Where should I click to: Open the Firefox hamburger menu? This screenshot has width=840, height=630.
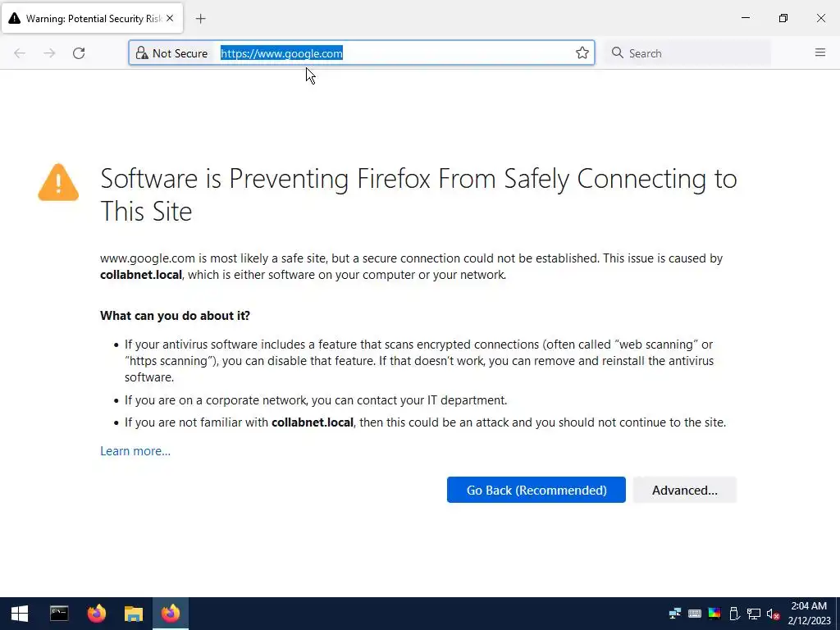(820, 52)
